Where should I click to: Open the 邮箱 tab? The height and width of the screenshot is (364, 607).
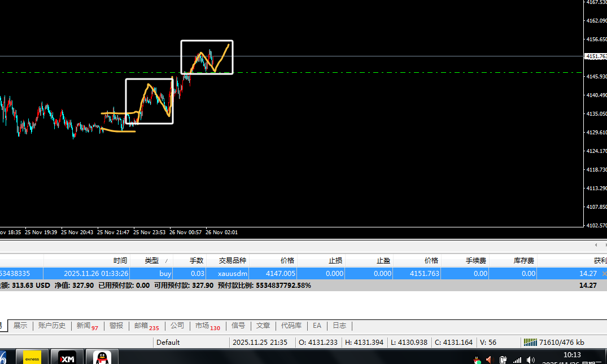point(146,326)
